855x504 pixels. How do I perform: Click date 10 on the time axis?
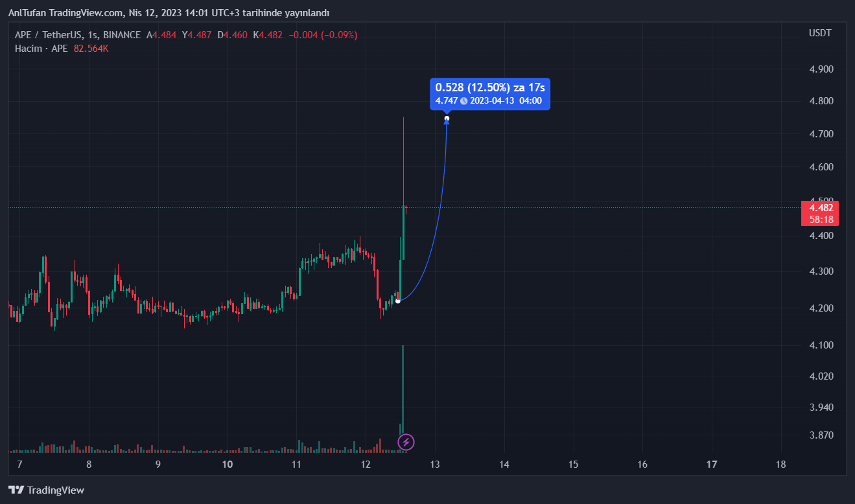tap(228, 464)
